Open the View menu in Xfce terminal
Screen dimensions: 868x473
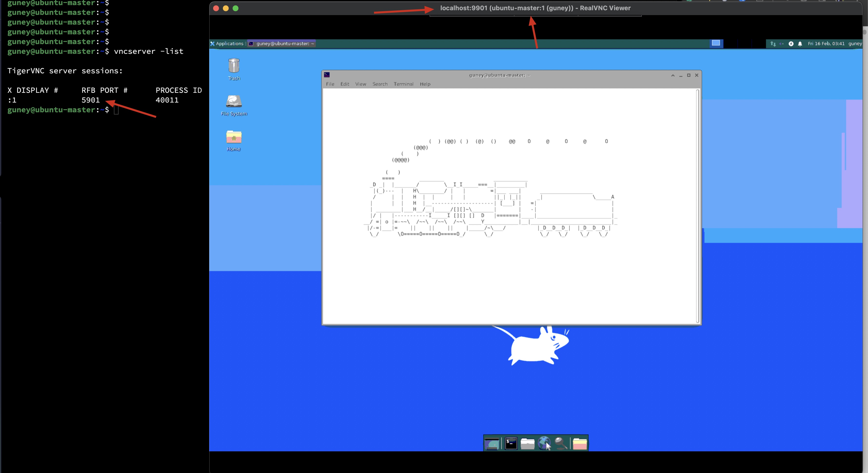(361, 84)
